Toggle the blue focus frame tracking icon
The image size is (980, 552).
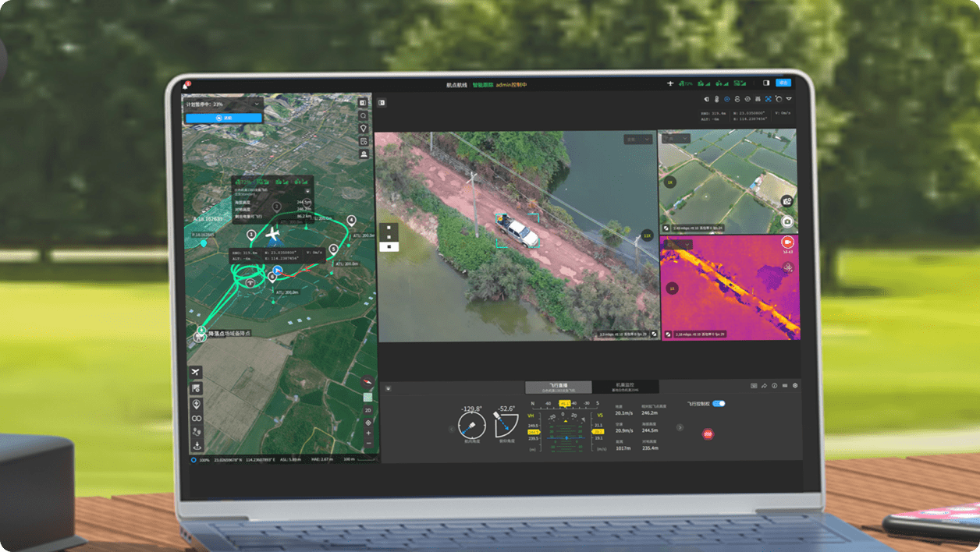pos(768,99)
